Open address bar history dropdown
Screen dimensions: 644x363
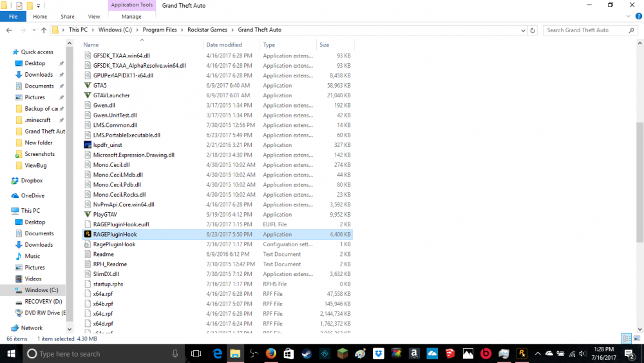pos(523,30)
